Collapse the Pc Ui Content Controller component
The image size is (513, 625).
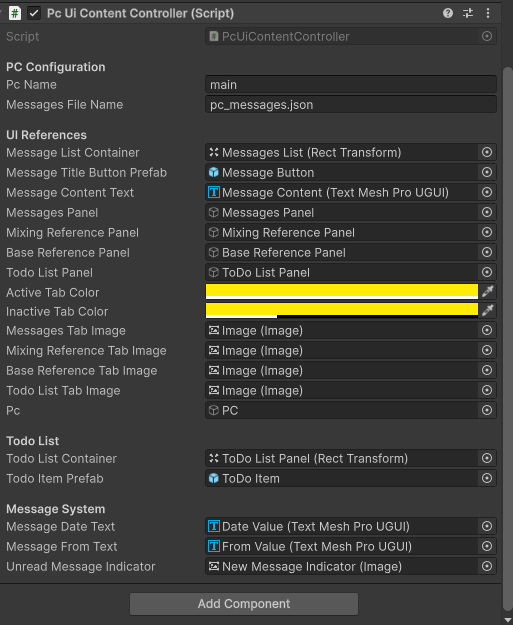point(2,13)
